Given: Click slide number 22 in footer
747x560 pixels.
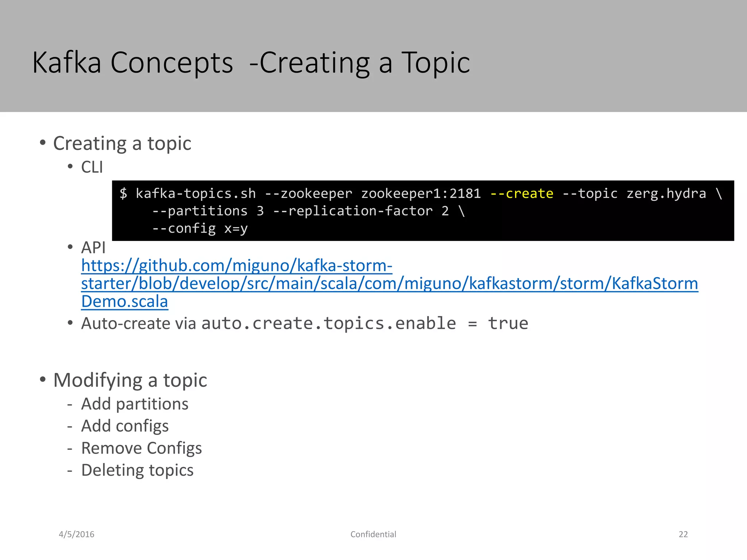Looking at the screenshot, I should [x=683, y=534].
